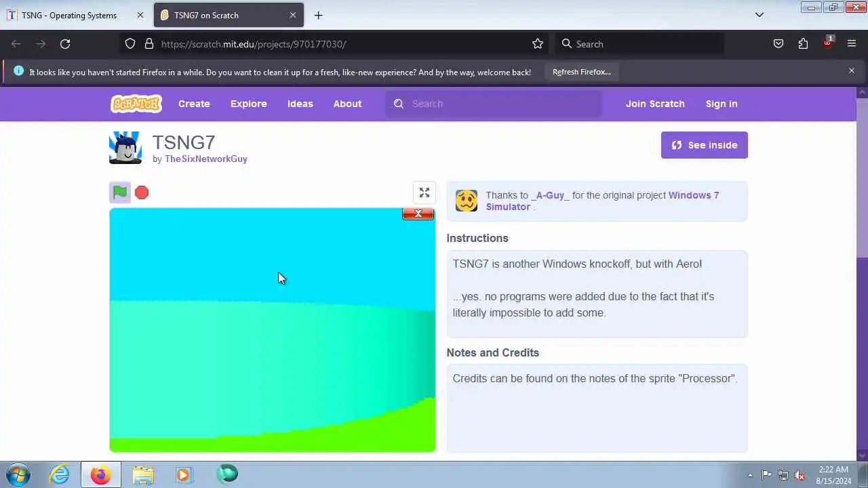Open the Ideas page
This screenshot has height=488, width=868.
point(300,104)
